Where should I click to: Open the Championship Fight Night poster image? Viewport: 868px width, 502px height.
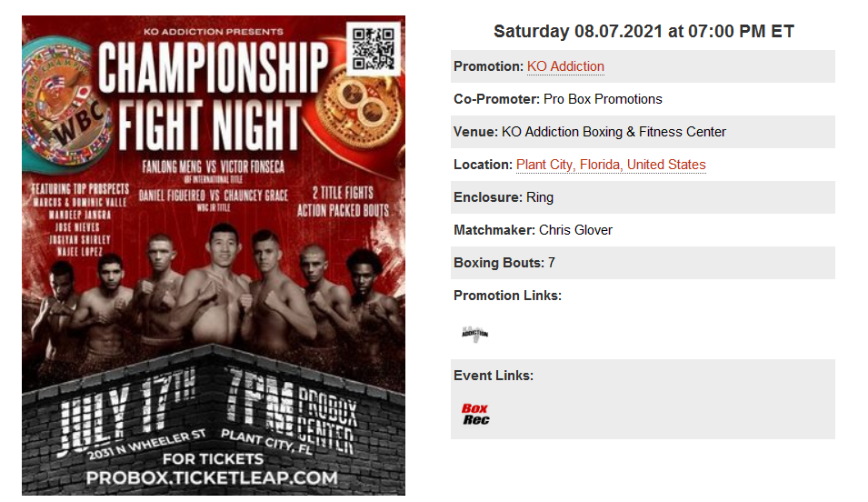point(214,256)
